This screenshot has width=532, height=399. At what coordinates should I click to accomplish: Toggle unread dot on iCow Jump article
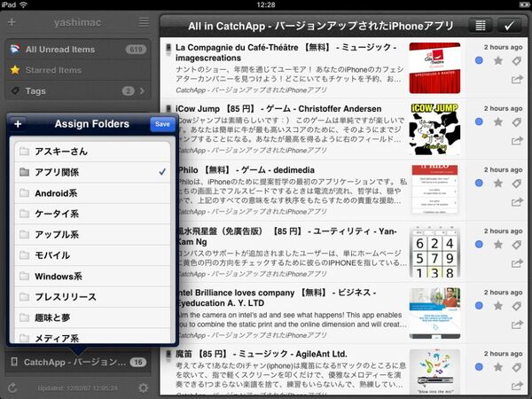point(479,121)
